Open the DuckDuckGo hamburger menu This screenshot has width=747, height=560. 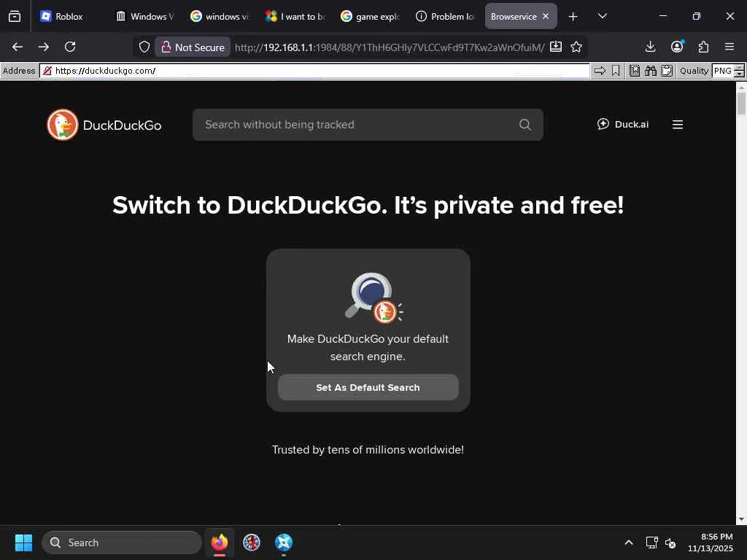point(678,125)
